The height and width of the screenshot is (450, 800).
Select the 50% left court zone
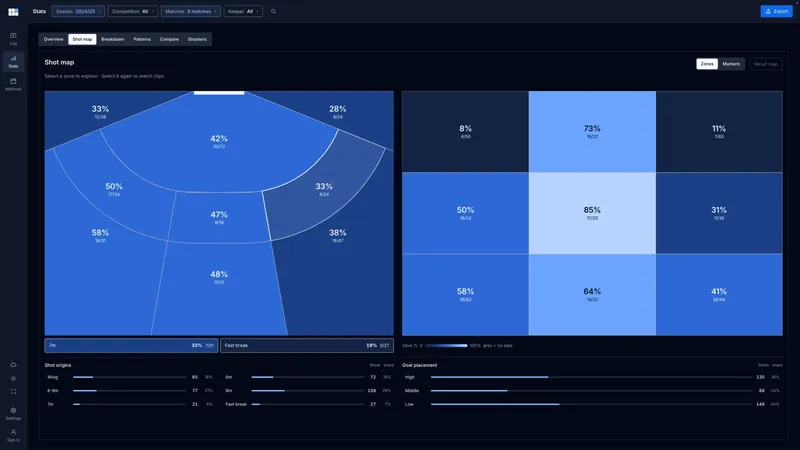point(114,189)
